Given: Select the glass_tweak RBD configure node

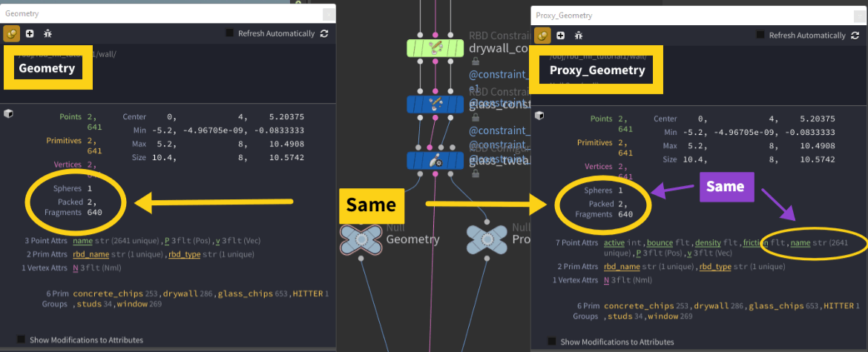Looking at the screenshot, I should (x=435, y=160).
